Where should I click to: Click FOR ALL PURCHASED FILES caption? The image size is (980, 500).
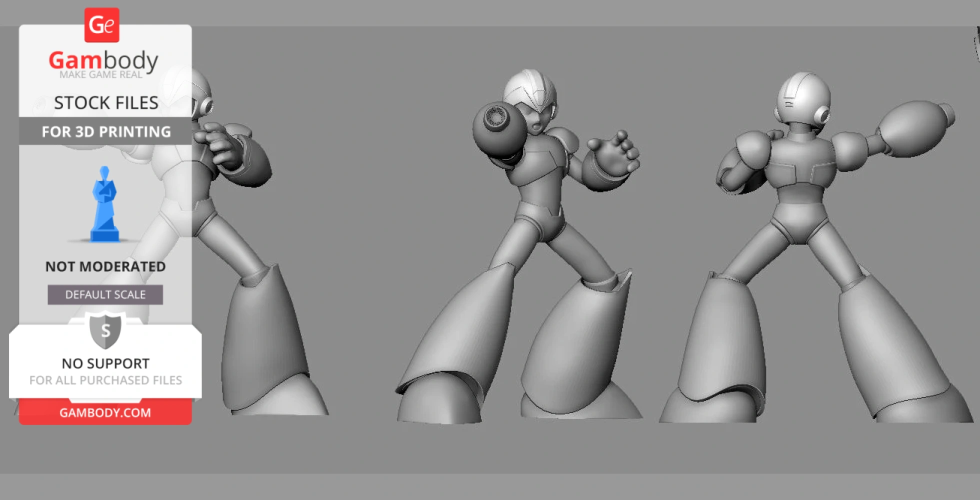coord(105,380)
